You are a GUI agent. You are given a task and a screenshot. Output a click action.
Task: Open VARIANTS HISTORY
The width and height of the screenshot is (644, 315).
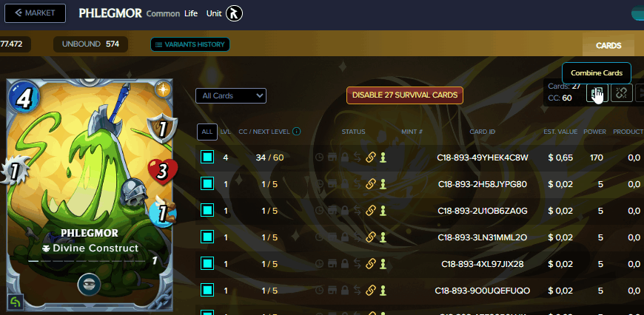[190, 44]
